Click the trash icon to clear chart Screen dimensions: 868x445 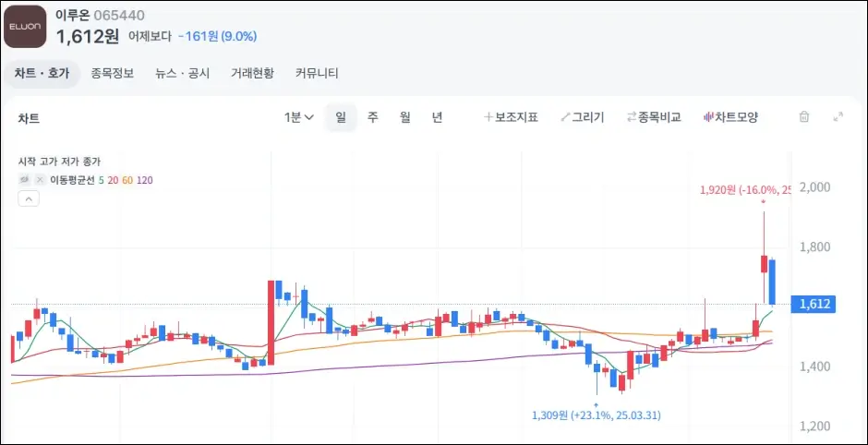803,117
